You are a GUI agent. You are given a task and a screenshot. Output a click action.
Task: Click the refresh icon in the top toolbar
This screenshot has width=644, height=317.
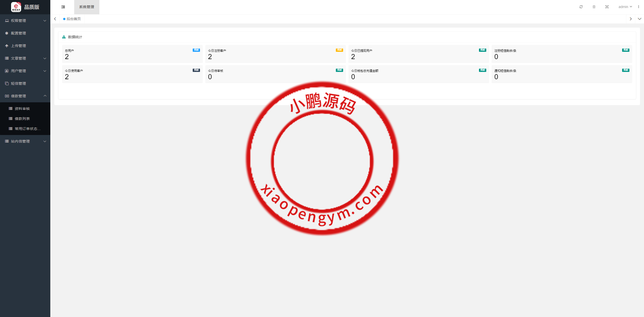tap(581, 7)
